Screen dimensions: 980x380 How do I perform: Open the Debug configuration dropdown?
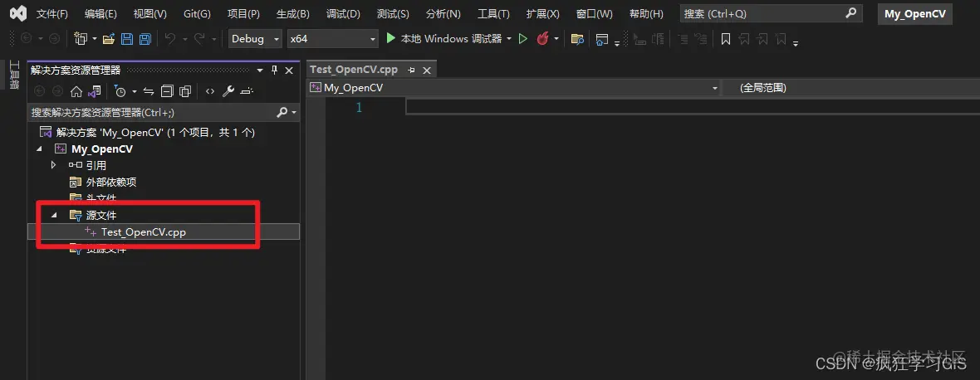255,39
